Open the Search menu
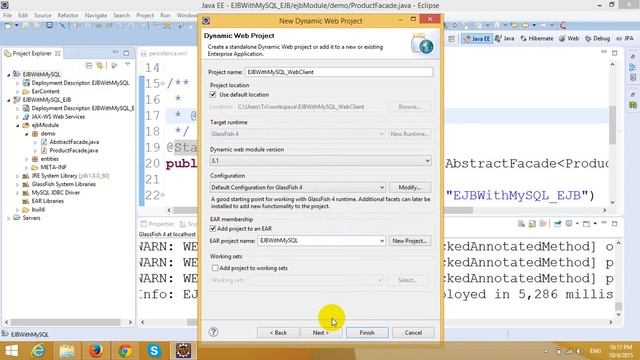The width and height of the screenshot is (640, 360). pos(121,15)
